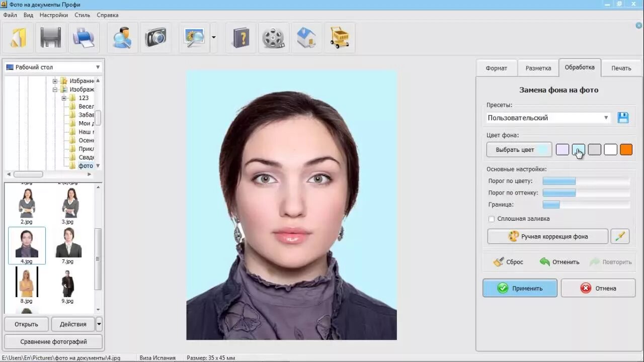Click the Сравнение фотографий button

pos(53,342)
